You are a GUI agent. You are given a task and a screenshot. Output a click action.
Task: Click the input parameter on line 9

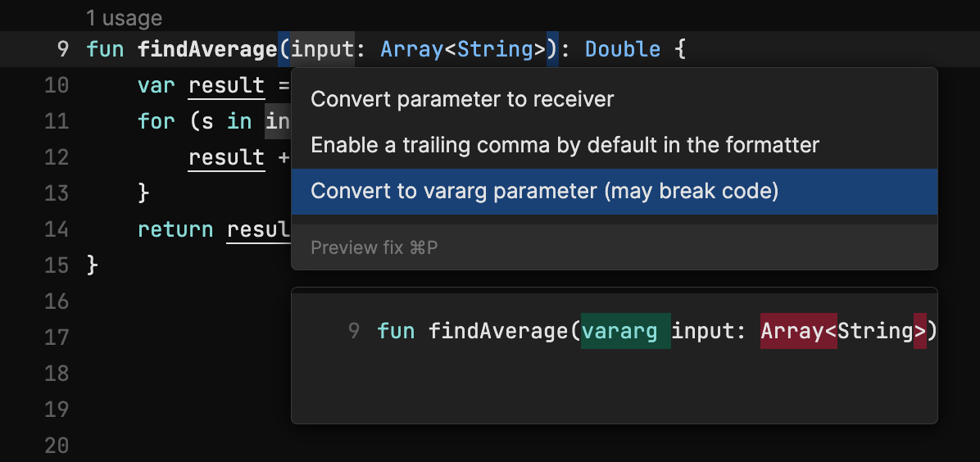tap(323, 49)
